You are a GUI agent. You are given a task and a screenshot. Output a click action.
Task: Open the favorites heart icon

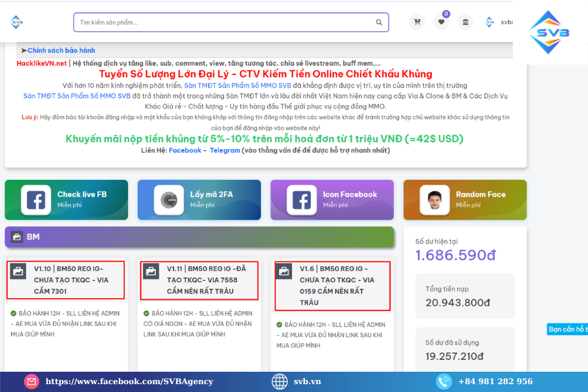coord(442,22)
